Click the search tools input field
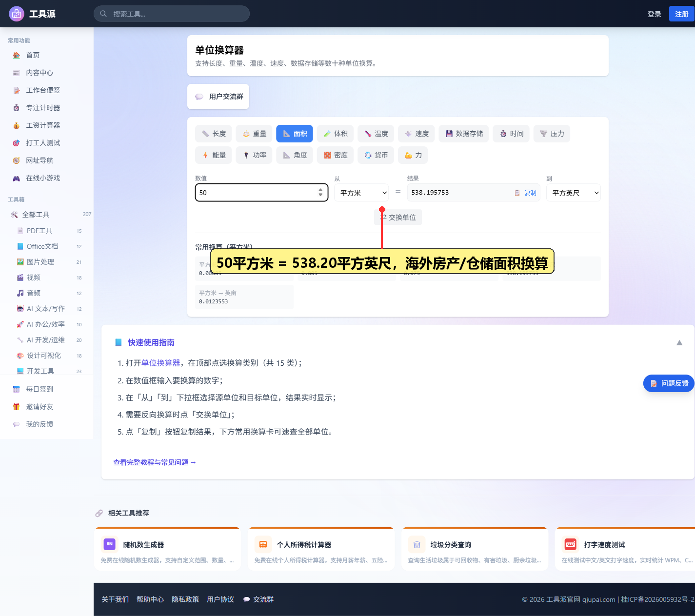The width and height of the screenshot is (695, 616). (172, 14)
